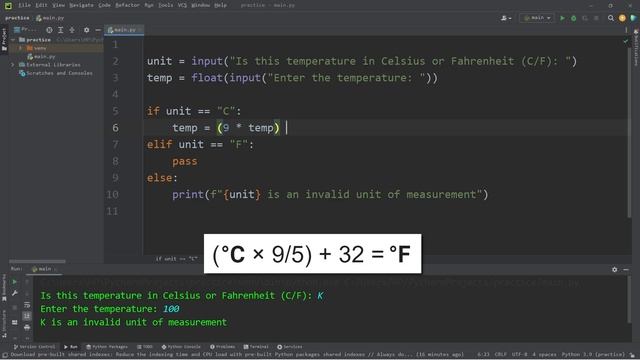The width and height of the screenshot is (640, 360).
Task: Click the JetBrains Toolbox icon at top right
Action: point(633,18)
